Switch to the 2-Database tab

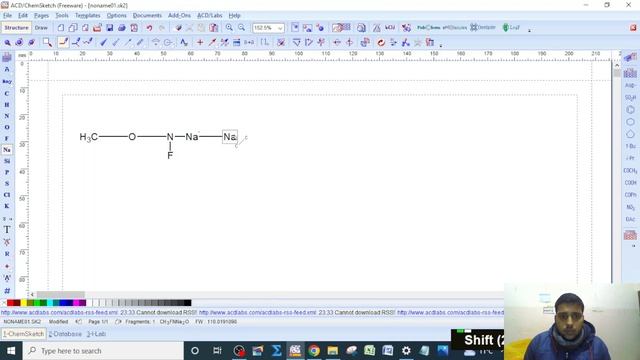tap(65, 334)
